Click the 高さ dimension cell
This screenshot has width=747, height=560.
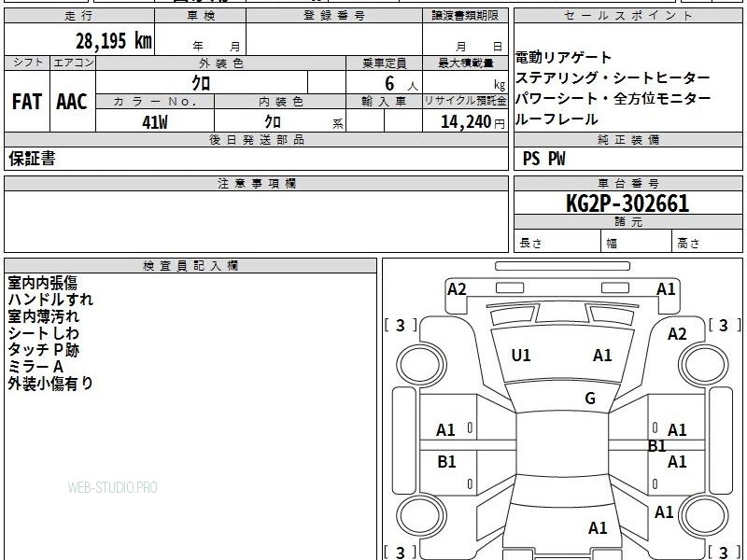(707, 243)
